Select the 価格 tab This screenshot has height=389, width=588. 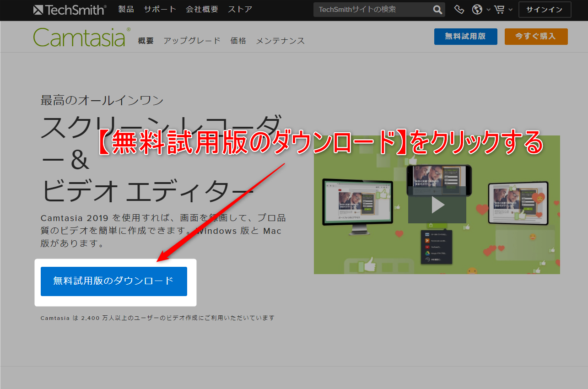point(238,41)
